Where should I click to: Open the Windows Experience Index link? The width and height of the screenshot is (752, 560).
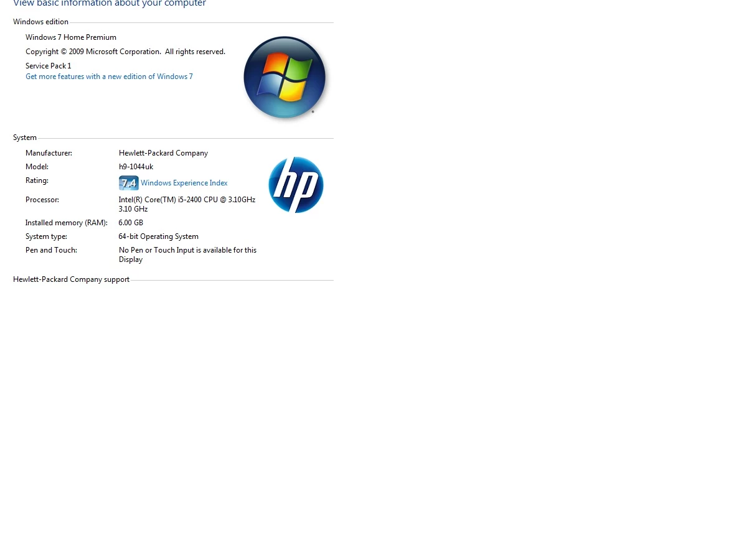(184, 183)
